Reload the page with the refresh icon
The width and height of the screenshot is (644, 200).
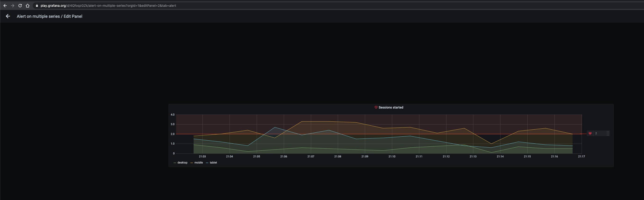(20, 6)
